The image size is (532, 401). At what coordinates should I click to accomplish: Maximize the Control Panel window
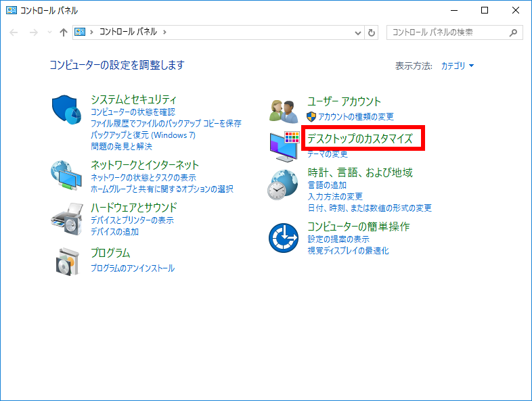click(x=485, y=11)
